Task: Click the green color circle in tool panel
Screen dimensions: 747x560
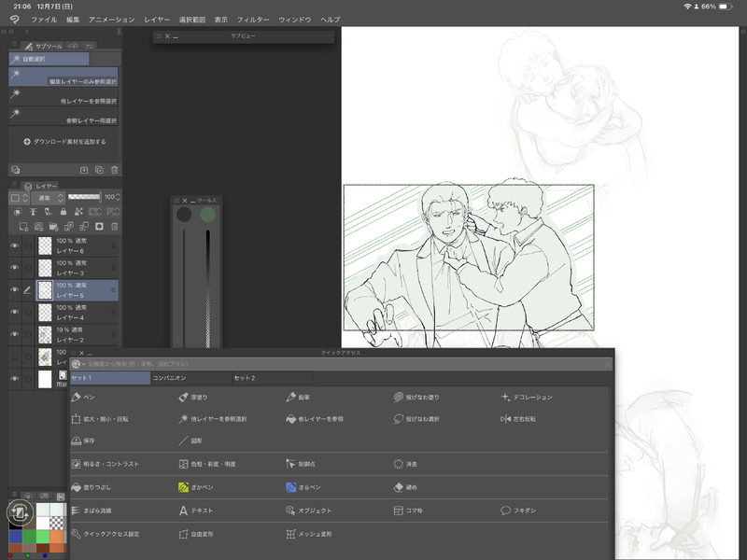Action: (x=207, y=215)
